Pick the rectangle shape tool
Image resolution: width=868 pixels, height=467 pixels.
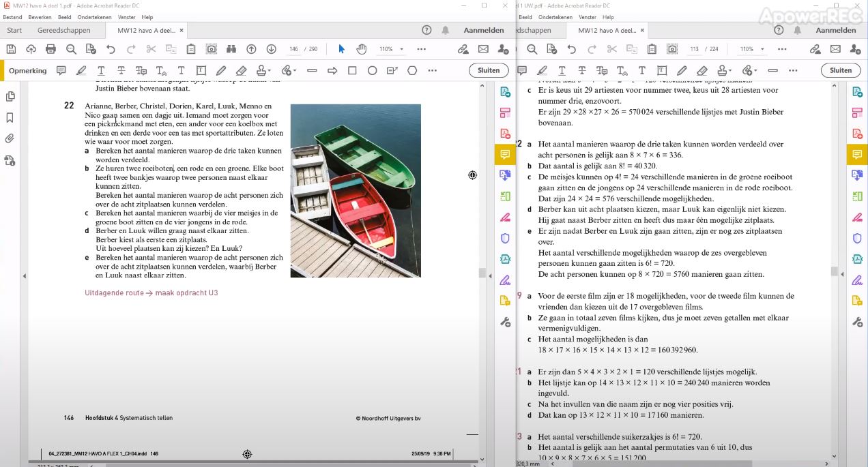[352, 70]
